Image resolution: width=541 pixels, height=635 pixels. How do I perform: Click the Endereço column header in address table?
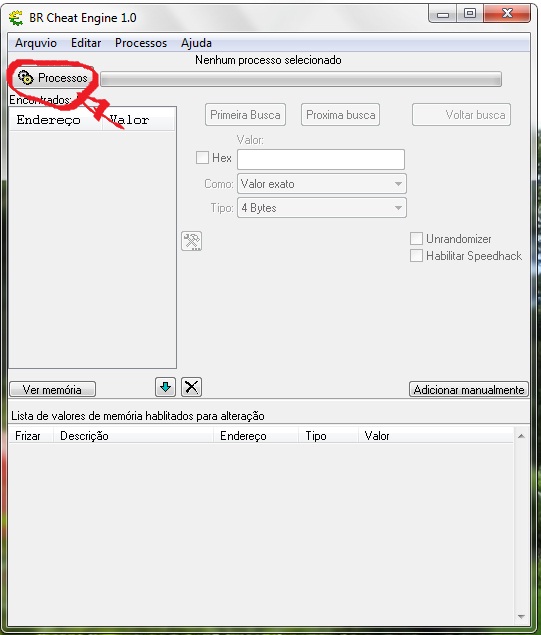click(256, 436)
